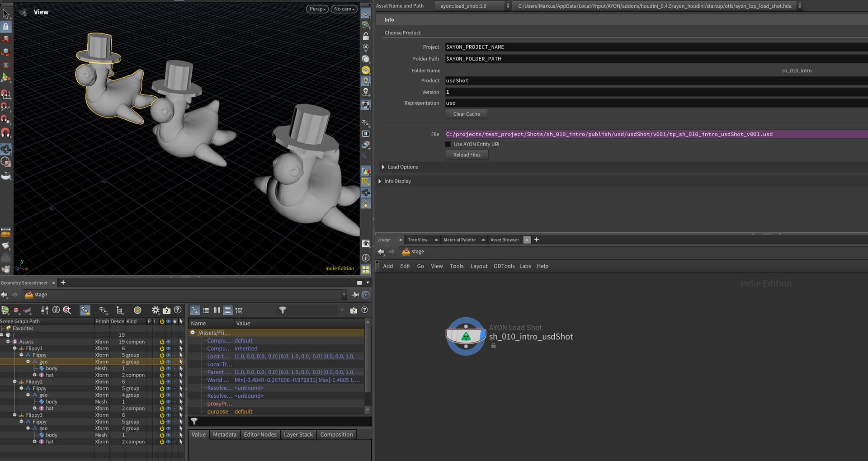
Task: Collapse the Assets tree node
Action: 8,342
